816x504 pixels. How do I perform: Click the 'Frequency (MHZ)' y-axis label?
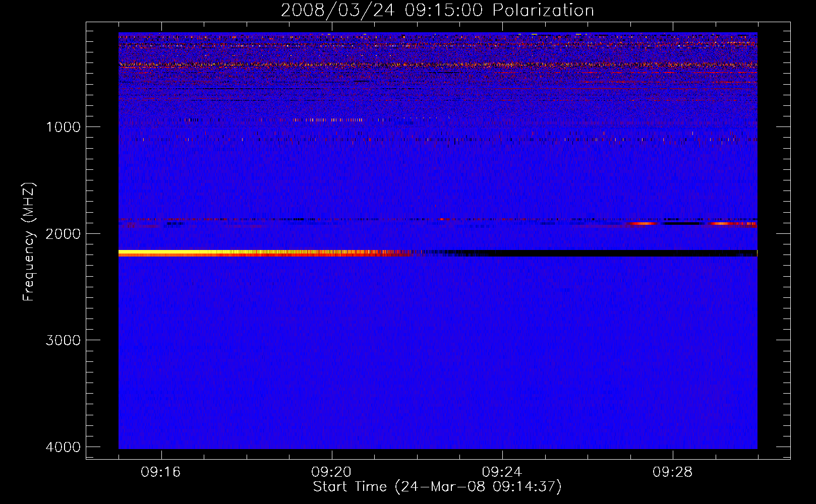click(29, 242)
